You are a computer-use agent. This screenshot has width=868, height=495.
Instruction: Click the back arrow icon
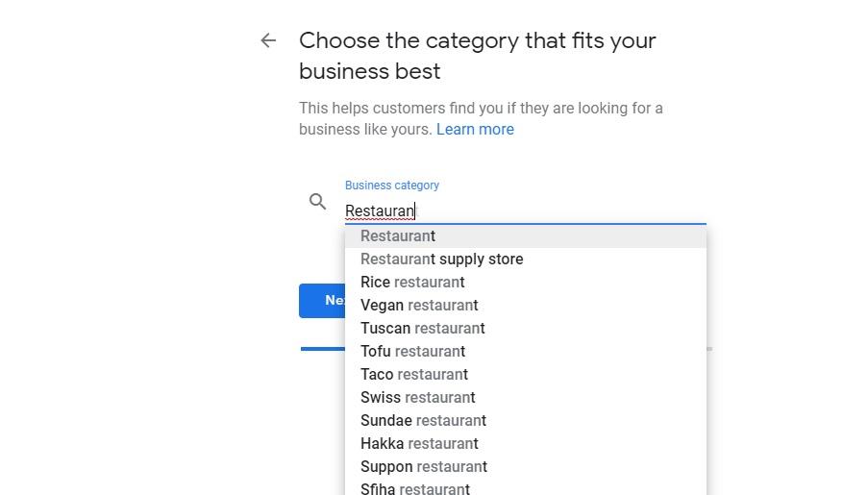click(268, 40)
